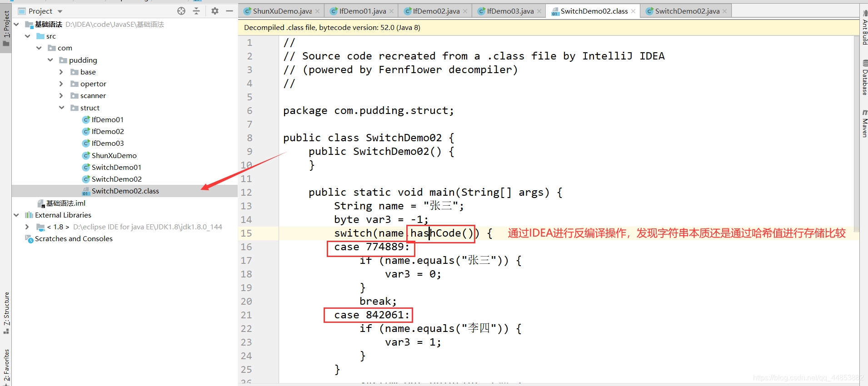Close IfDemo01.java tab
868x386 pixels.
coord(391,11)
